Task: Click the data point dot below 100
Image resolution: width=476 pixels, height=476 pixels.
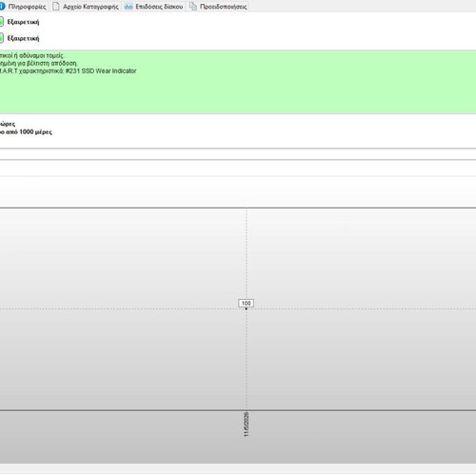Action: (x=247, y=308)
